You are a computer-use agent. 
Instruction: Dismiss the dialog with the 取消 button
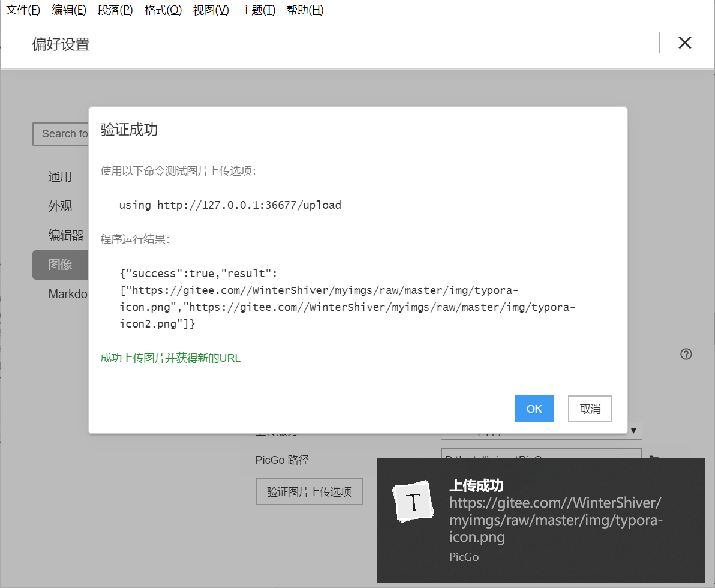pyautogui.click(x=590, y=409)
